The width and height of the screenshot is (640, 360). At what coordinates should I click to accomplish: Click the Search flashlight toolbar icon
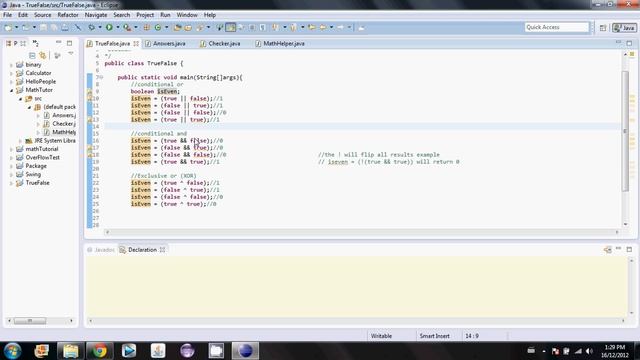[200, 27]
